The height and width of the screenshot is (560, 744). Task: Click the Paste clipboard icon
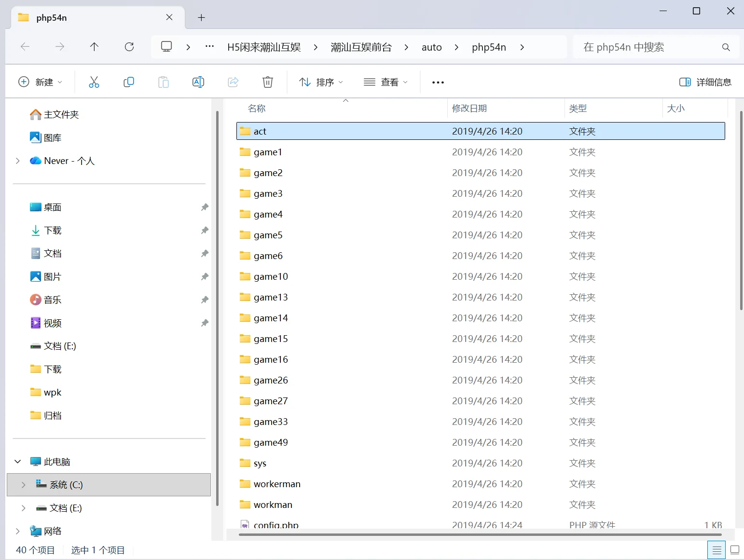pyautogui.click(x=164, y=82)
